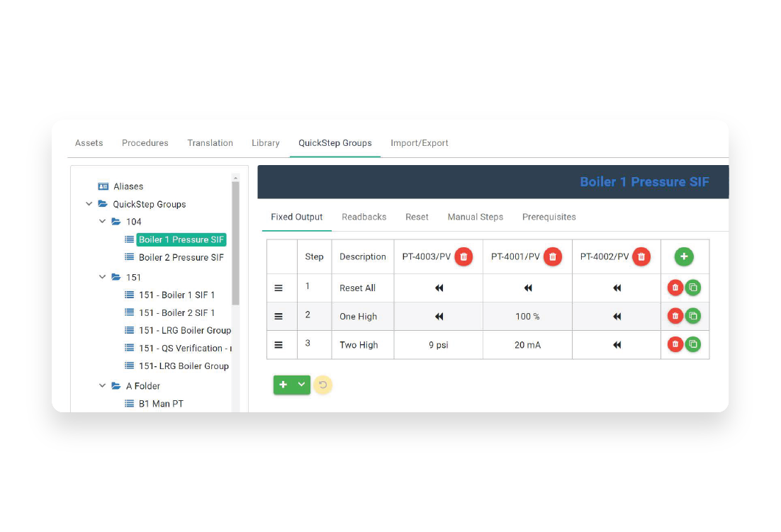Screen dimensions: 781x532
Task: Collapse the 104 folder in the tree
Action: coord(101,222)
